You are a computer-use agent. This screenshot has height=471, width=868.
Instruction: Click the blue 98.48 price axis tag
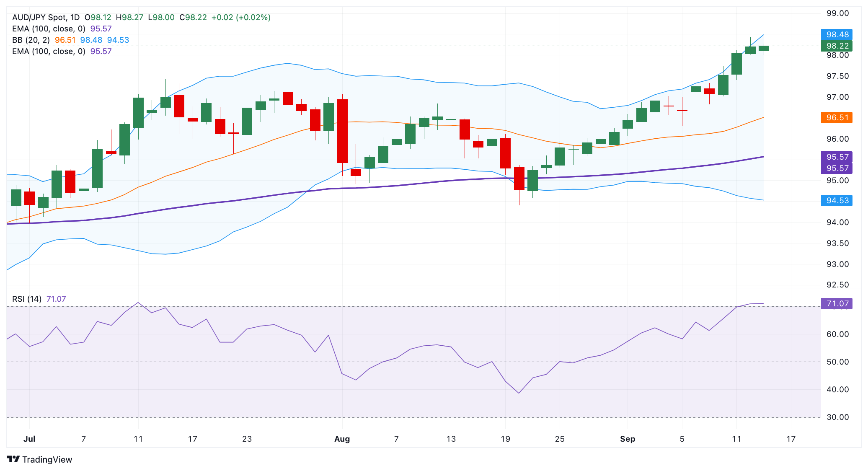837,35
